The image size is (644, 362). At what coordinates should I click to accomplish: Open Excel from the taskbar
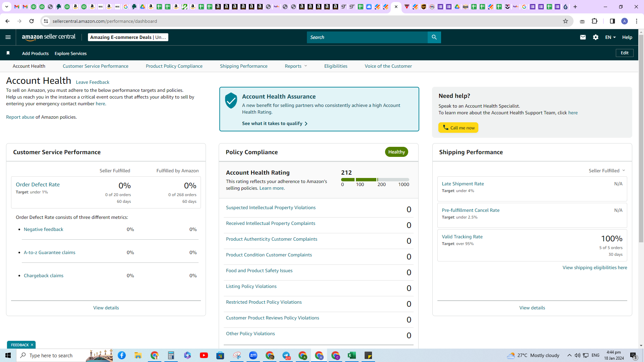(x=352, y=355)
